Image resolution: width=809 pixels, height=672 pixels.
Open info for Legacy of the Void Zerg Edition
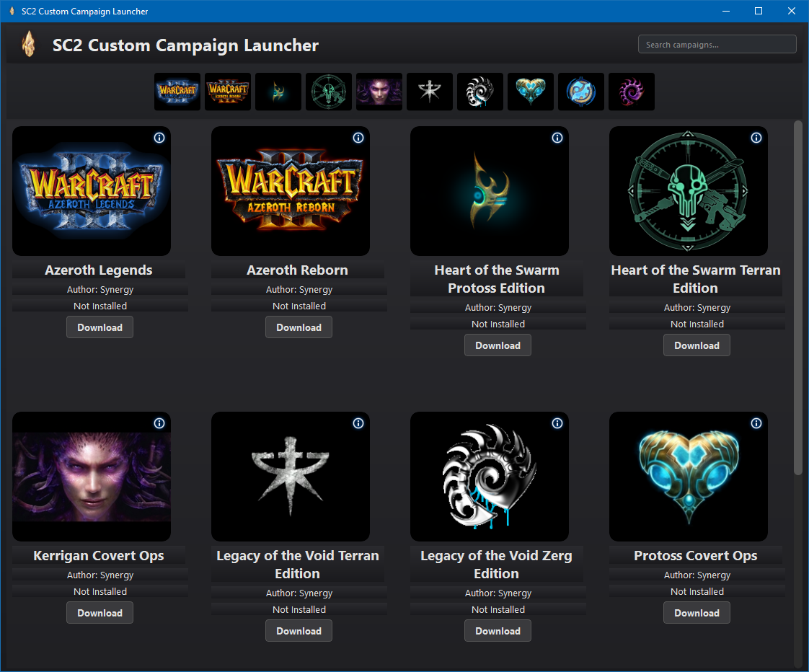pyautogui.click(x=557, y=423)
